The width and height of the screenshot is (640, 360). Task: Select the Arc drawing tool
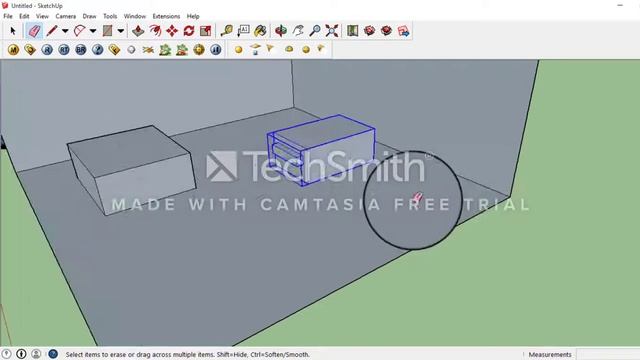point(80,31)
